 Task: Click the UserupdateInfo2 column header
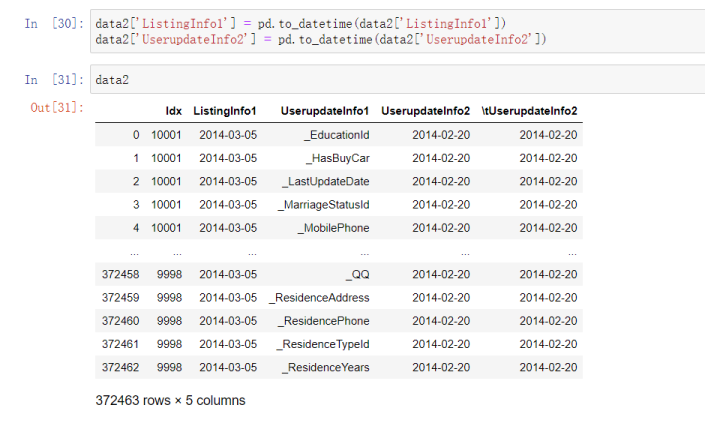point(425,111)
